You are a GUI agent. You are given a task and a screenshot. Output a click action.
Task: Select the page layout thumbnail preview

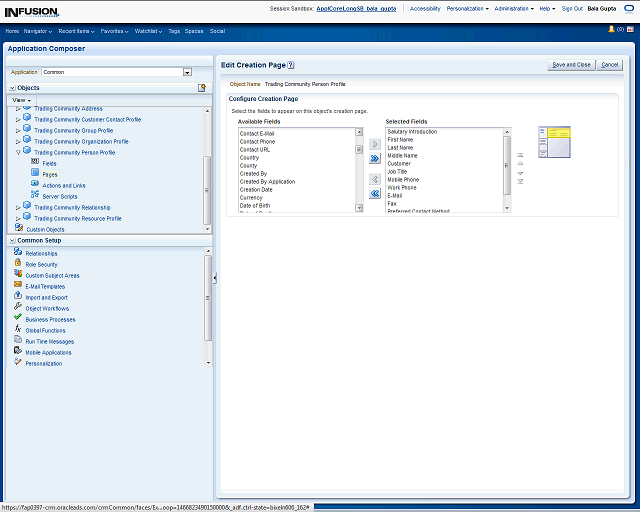click(553, 142)
